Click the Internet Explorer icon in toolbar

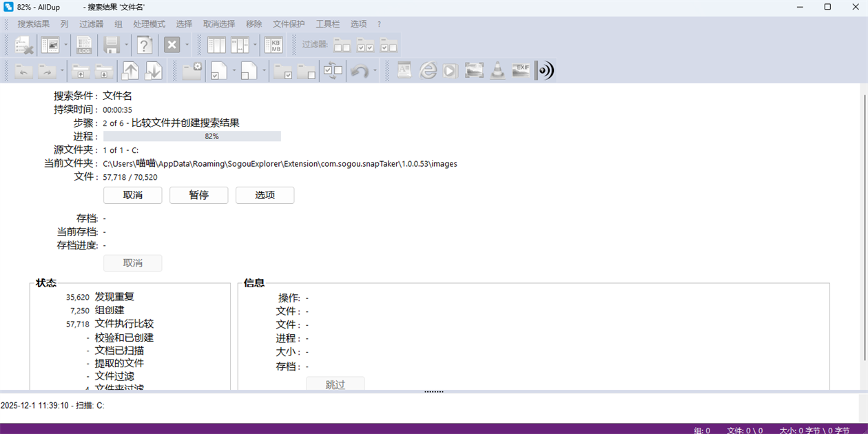click(x=428, y=70)
